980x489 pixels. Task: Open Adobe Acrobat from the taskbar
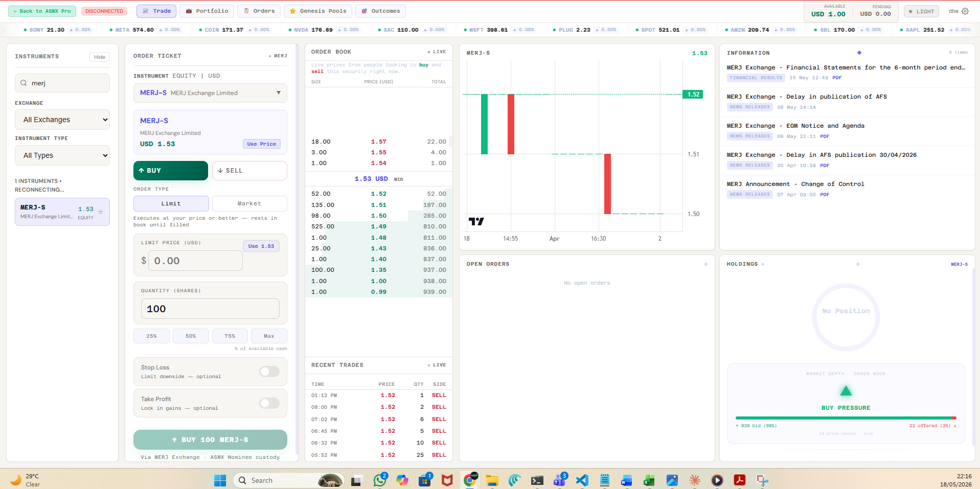point(739,480)
